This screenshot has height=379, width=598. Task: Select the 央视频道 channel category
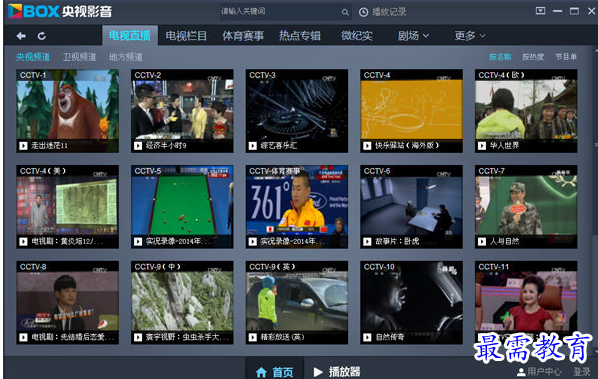(x=33, y=57)
